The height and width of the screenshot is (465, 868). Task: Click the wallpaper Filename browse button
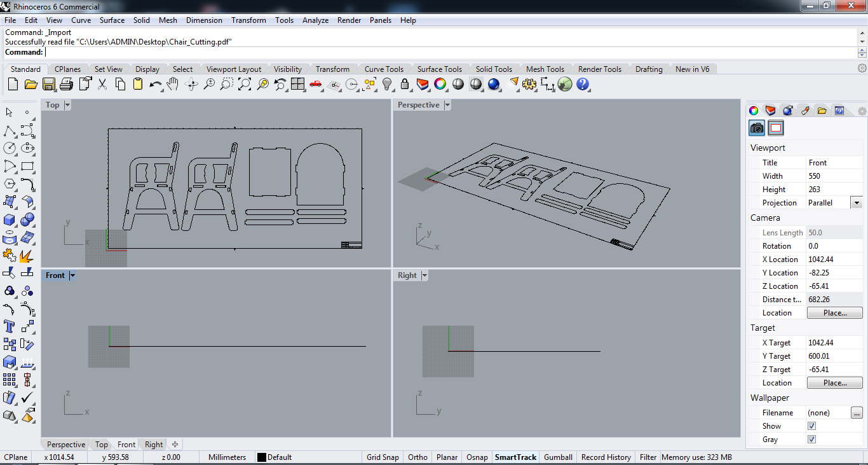pyautogui.click(x=857, y=413)
